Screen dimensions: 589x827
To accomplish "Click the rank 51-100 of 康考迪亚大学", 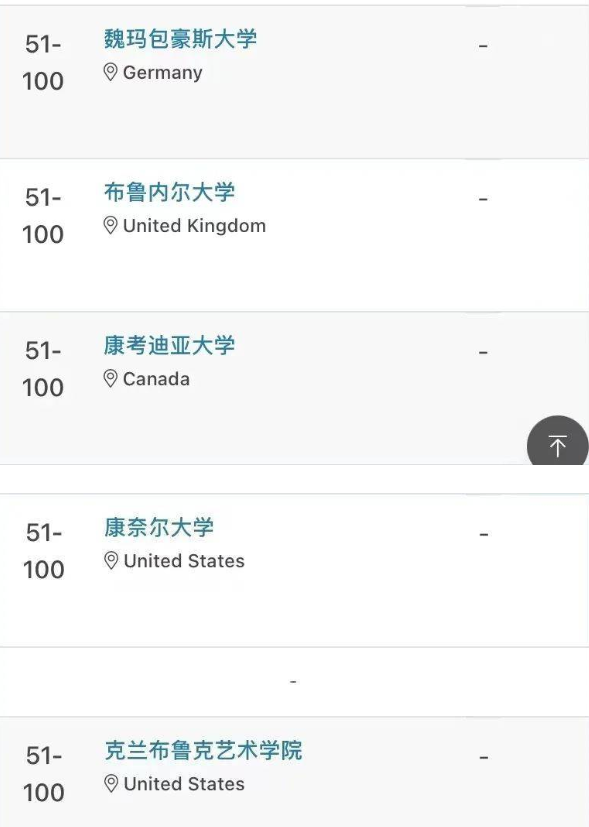I will tap(43, 369).
